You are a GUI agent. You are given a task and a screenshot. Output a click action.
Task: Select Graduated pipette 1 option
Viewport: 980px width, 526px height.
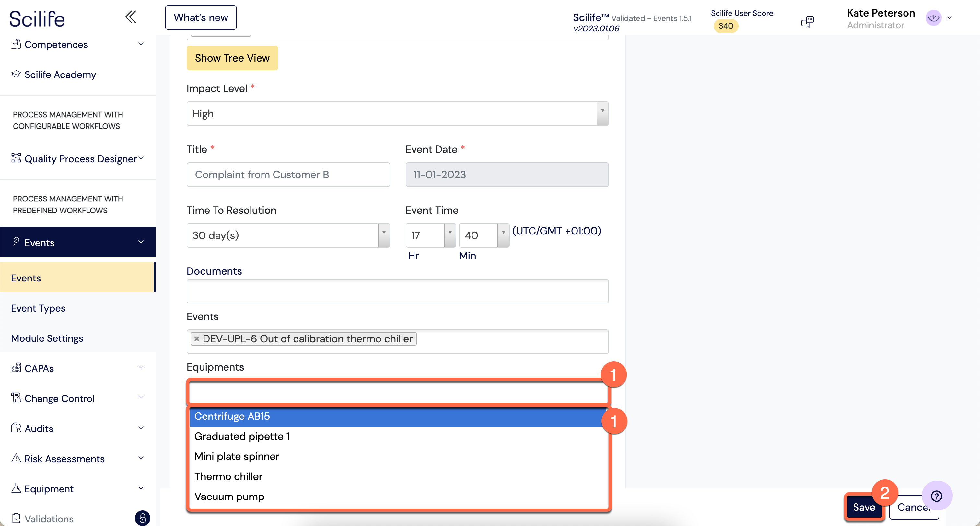pyautogui.click(x=398, y=436)
